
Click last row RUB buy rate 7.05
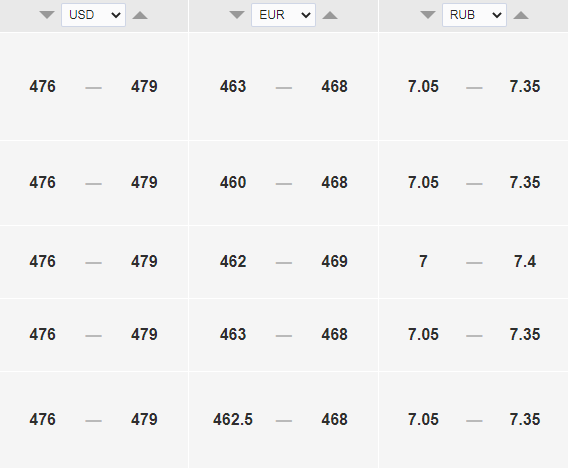click(x=423, y=419)
